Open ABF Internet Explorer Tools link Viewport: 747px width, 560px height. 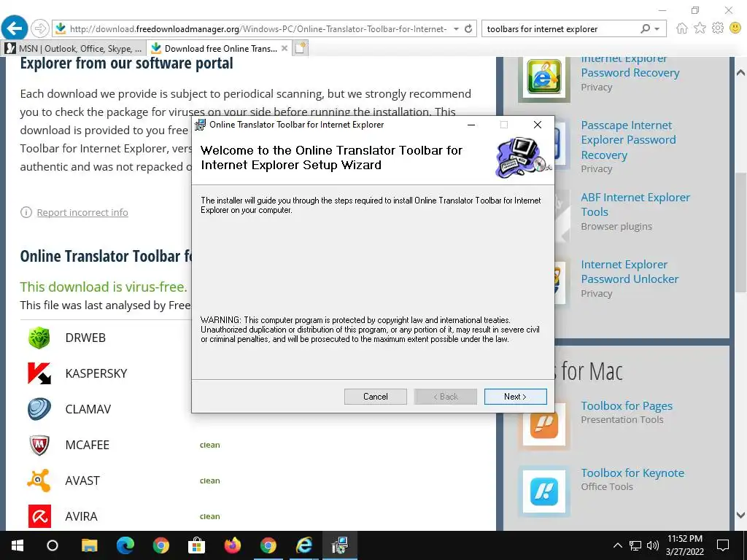pyautogui.click(x=635, y=205)
